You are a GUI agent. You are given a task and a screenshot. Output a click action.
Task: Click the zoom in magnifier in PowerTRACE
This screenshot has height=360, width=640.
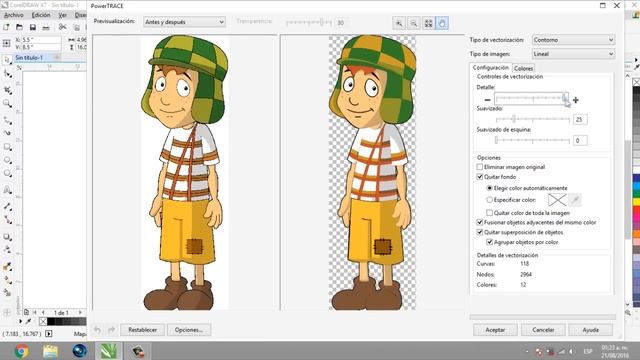pyautogui.click(x=399, y=23)
